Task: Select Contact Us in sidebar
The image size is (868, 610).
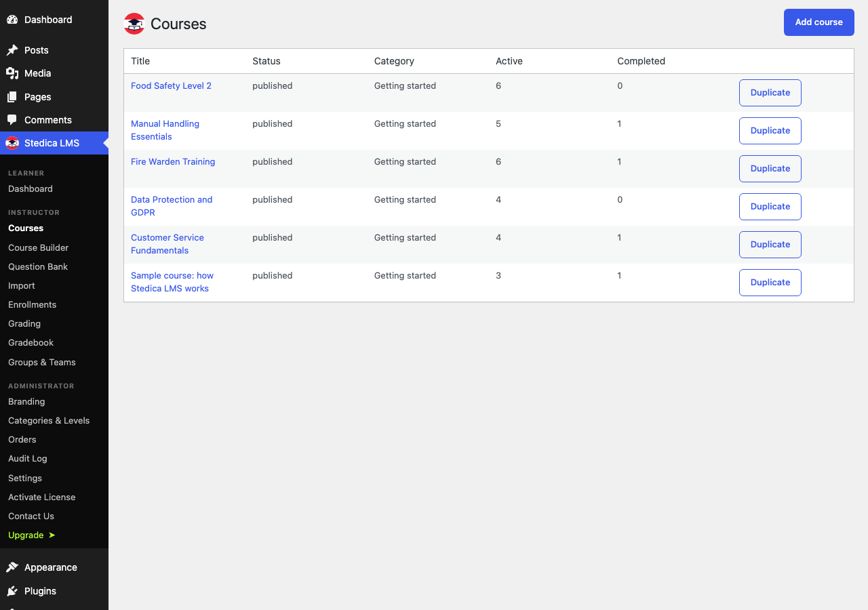Action: tap(31, 516)
